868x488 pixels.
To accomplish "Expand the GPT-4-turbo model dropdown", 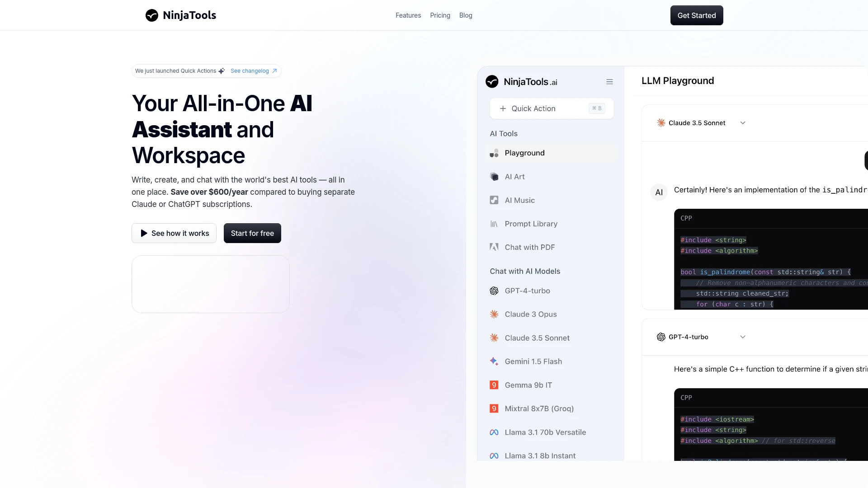I will (x=743, y=337).
